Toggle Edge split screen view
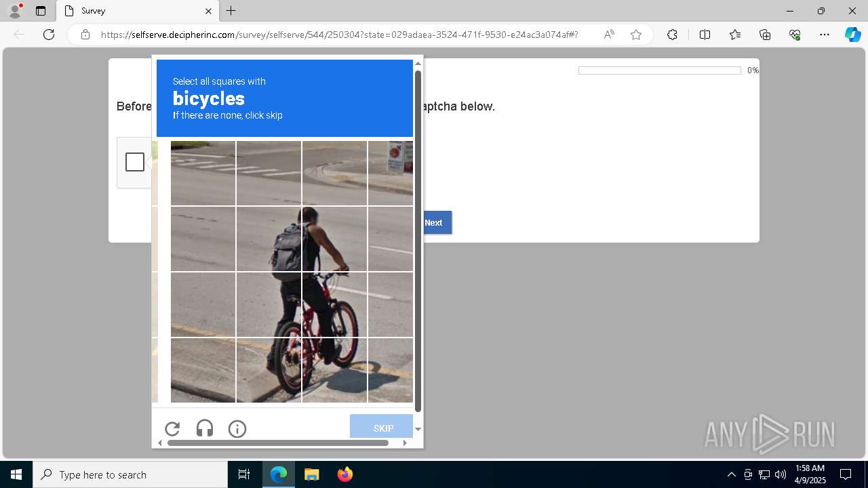Viewport: 868px width, 488px height. (705, 35)
